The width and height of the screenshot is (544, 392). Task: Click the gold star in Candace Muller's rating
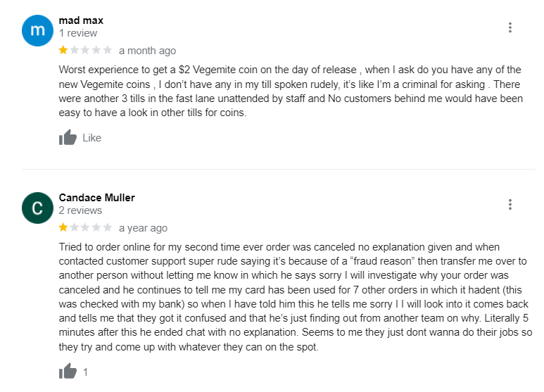point(63,227)
